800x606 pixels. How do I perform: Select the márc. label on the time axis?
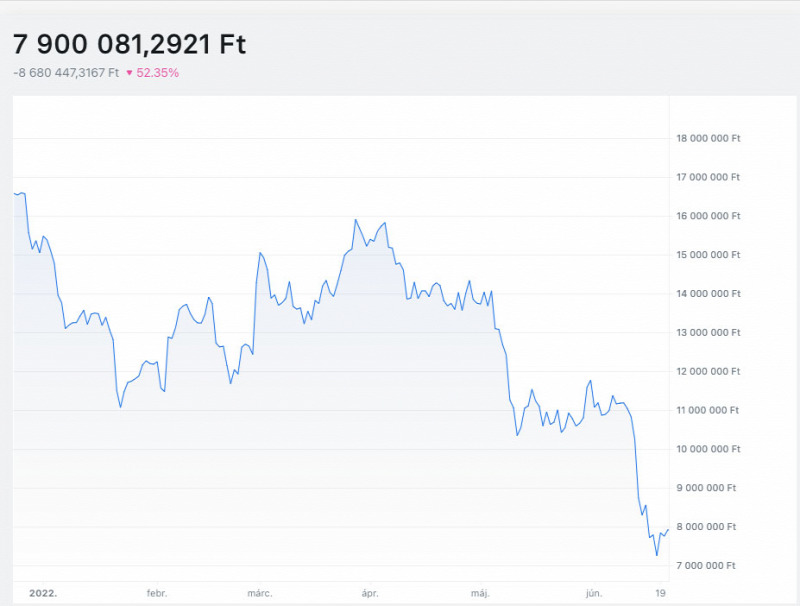coord(259,593)
